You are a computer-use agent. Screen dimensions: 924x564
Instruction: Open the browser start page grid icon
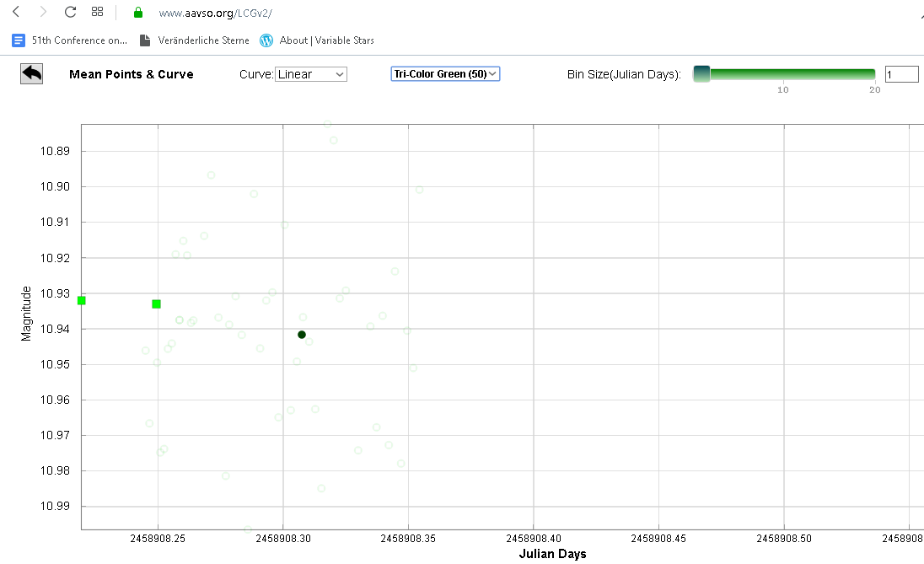click(97, 13)
